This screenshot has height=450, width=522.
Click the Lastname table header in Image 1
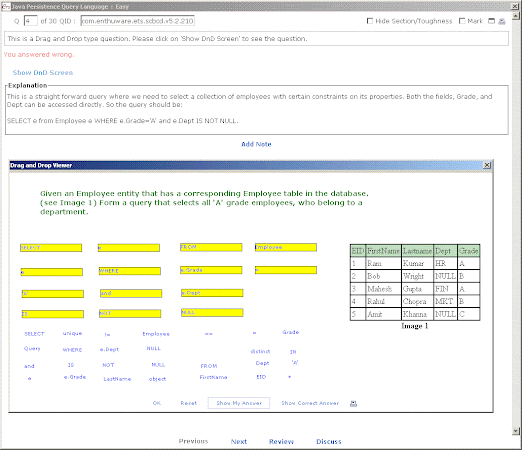(417, 251)
